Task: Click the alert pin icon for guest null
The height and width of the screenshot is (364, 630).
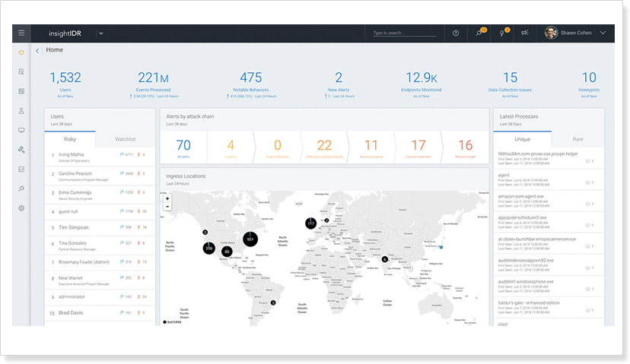Action: [x=139, y=211]
